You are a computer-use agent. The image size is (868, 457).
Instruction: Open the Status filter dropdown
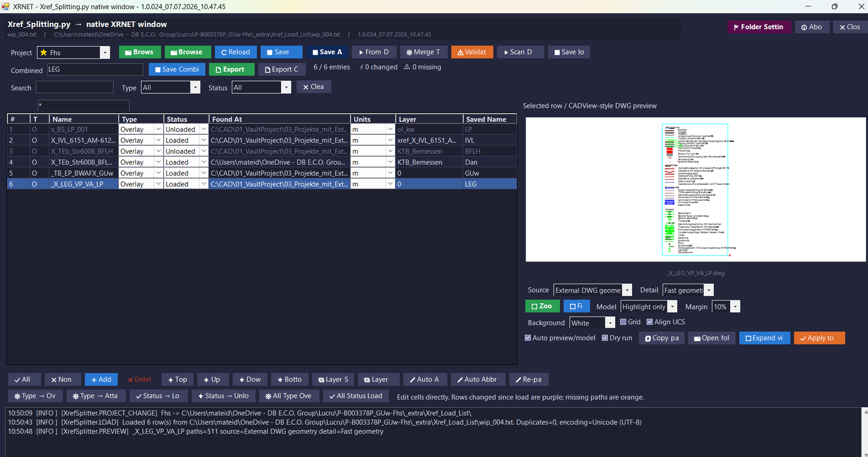coord(286,87)
